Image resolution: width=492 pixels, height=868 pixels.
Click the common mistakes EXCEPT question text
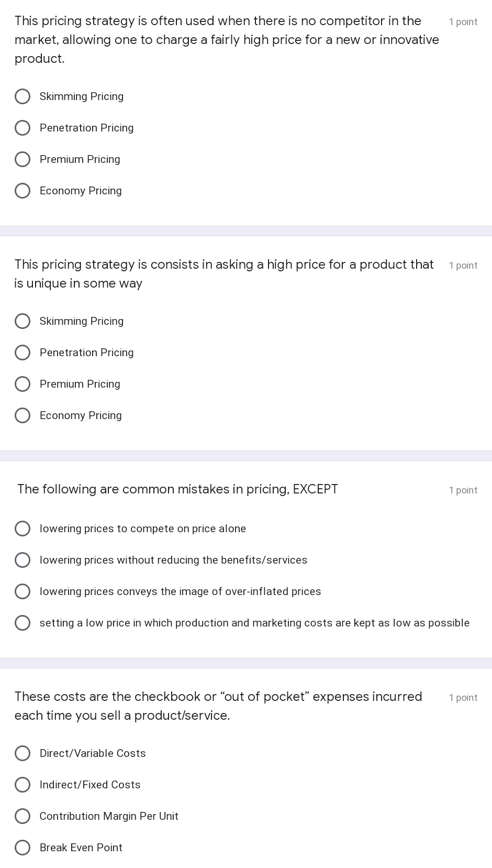[177, 489]
